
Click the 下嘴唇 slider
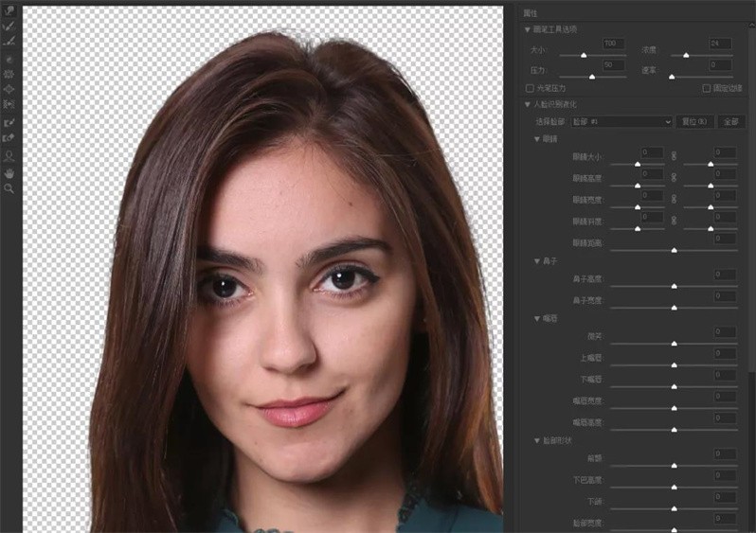674,387
